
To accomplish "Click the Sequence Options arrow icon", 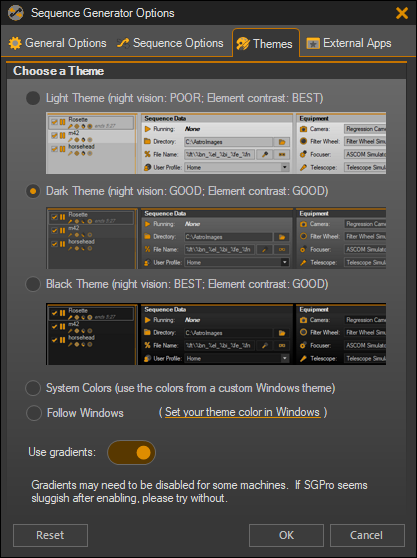I will pos(123,43).
